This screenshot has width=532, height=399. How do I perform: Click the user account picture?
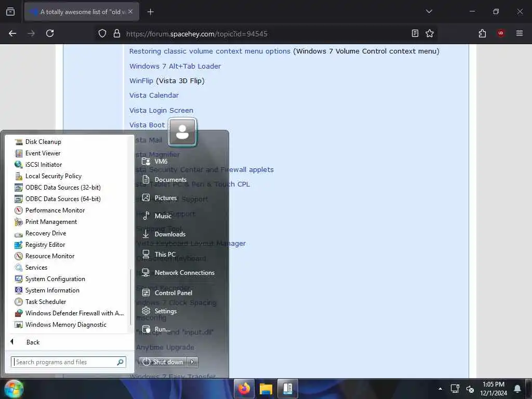tap(182, 132)
